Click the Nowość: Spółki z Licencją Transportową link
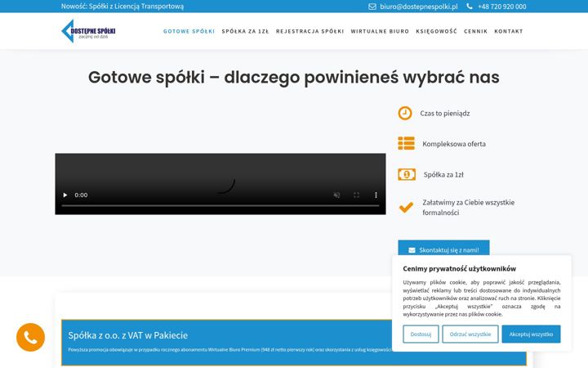Viewport: 588px width, 368px height. 122,7
